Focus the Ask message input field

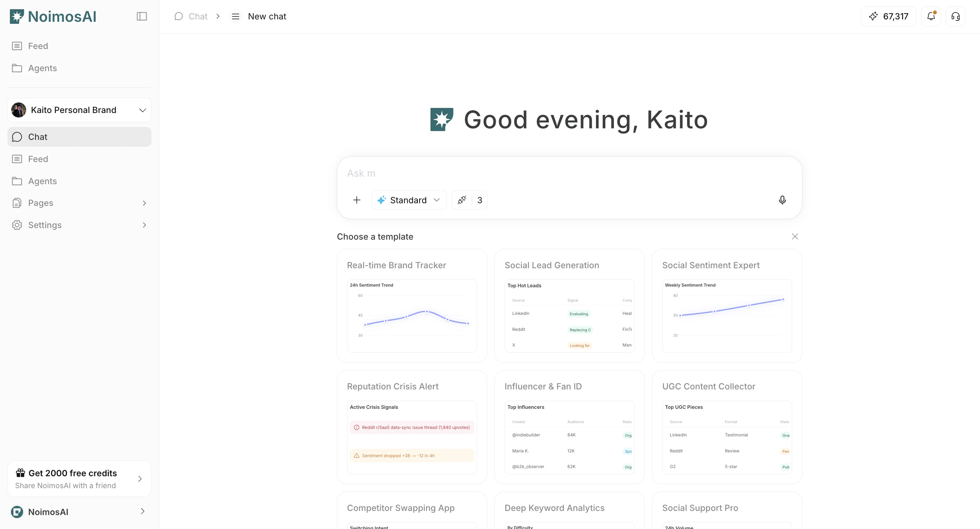[x=569, y=173]
